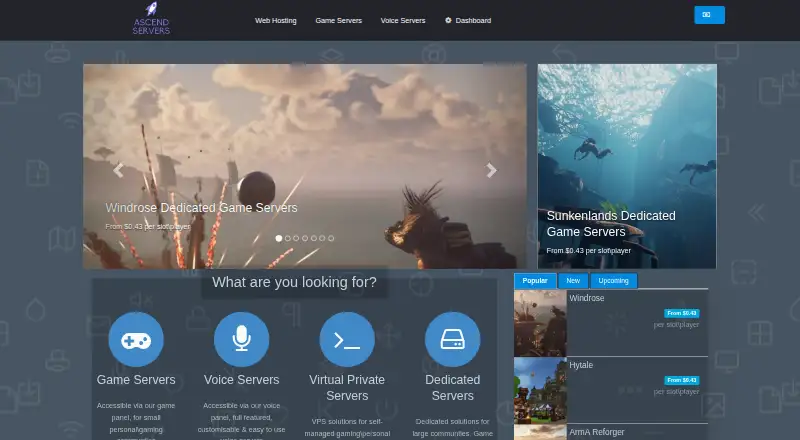Click the Ascend Servers rocket logo
Screen dimensions: 800x440
(x=152, y=18)
